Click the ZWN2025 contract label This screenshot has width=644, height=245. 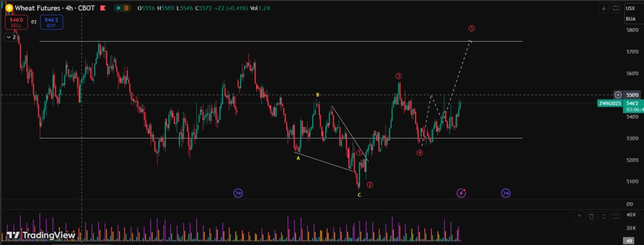pyautogui.click(x=610, y=103)
